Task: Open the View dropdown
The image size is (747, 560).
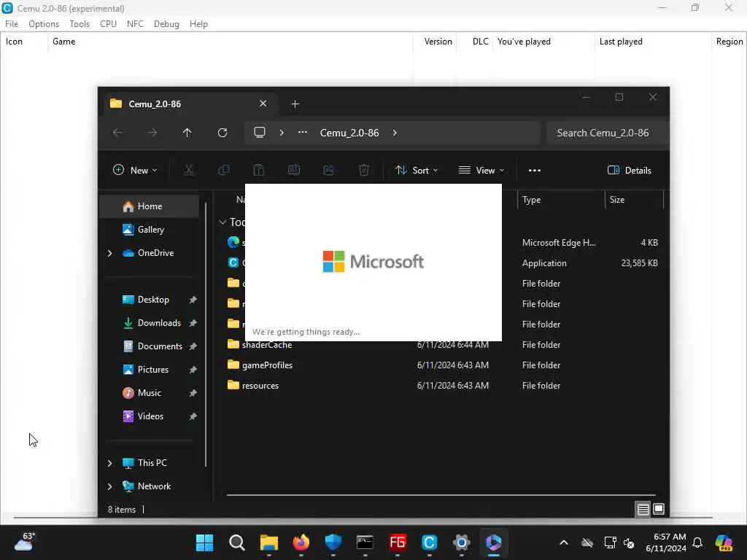Action: coord(481,170)
